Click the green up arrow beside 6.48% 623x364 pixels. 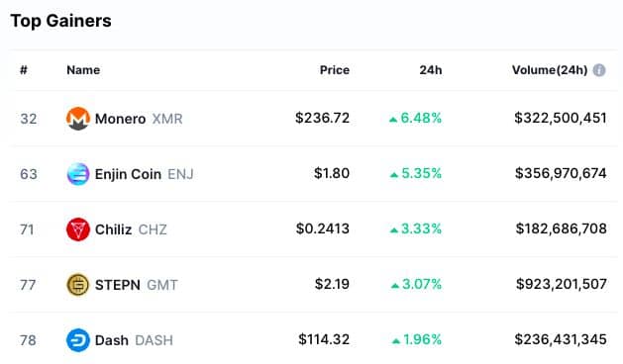point(393,119)
